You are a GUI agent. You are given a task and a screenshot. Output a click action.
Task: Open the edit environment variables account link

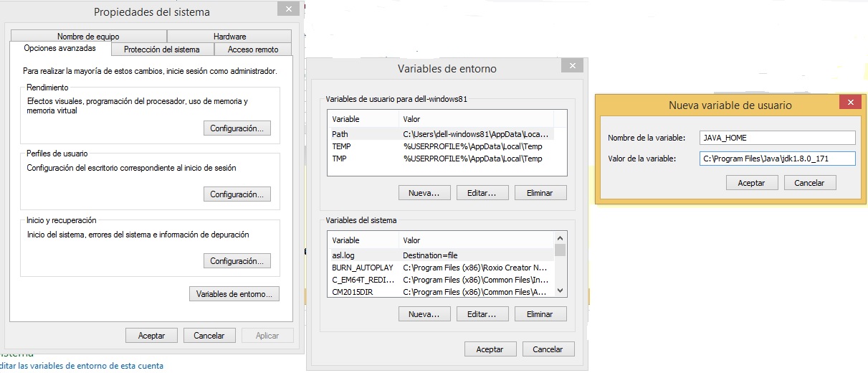pyautogui.click(x=82, y=366)
